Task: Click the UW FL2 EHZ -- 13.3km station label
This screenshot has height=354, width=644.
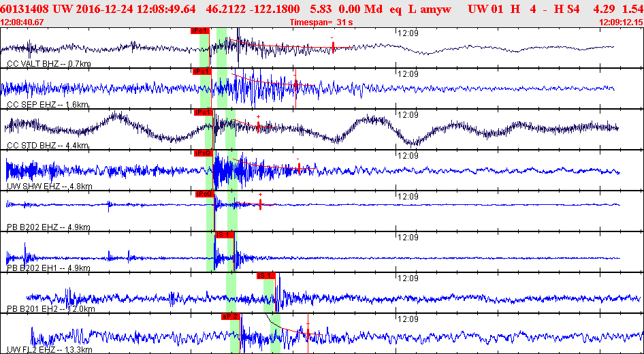Action: pyautogui.click(x=50, y=350)
